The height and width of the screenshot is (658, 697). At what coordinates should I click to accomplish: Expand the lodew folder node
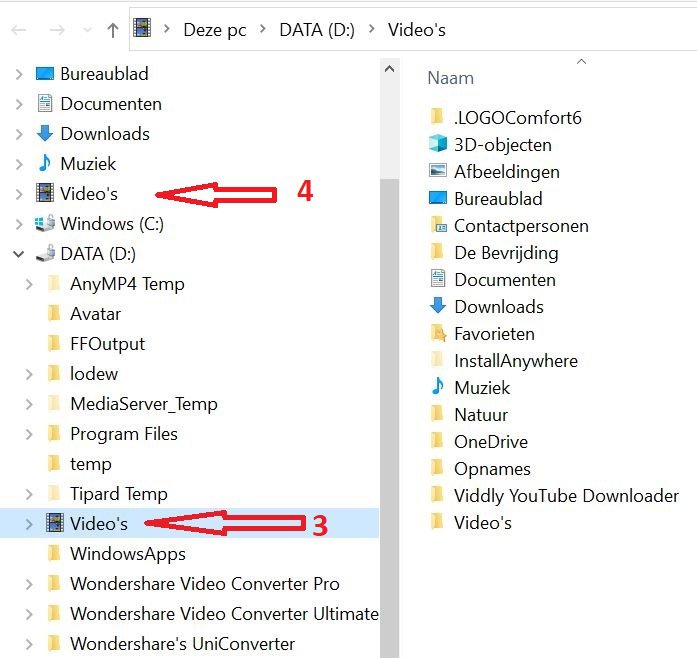tap(29, 374)
